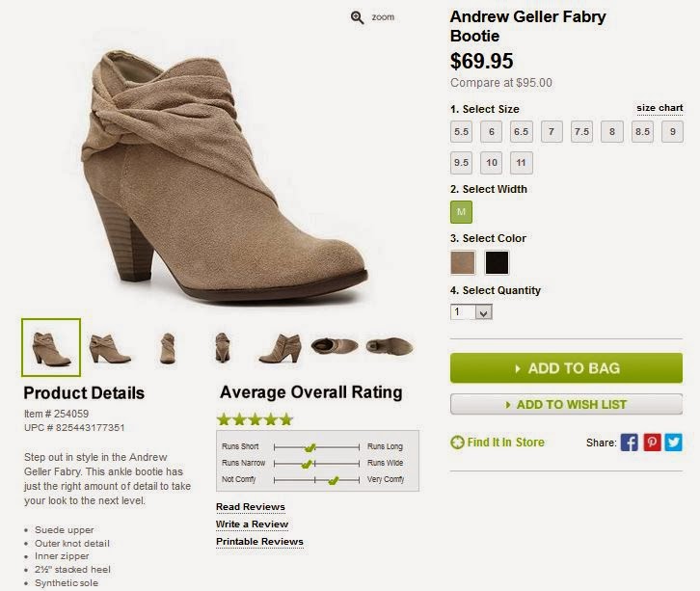Select size 10
This screenshot has width=700, height=591.
pyautogui.click(x=491, y=163)
